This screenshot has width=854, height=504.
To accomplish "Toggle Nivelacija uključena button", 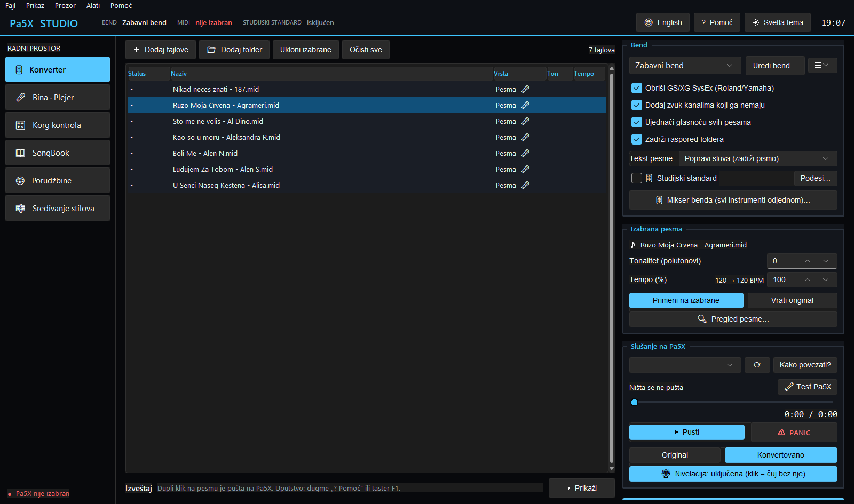I will [733, 474].
